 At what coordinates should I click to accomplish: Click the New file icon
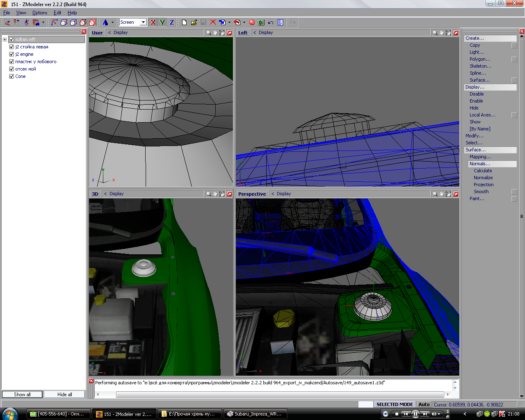[x=185, y=23]
